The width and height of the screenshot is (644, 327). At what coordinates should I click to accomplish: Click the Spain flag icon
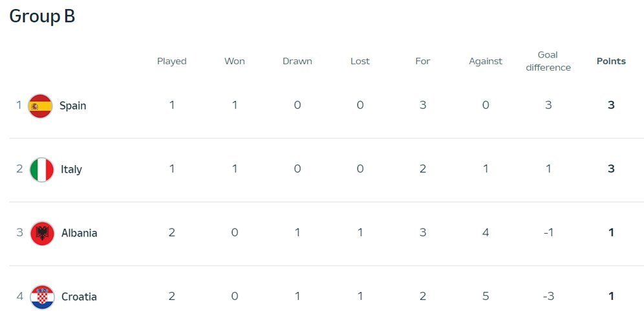click(40, 106)
